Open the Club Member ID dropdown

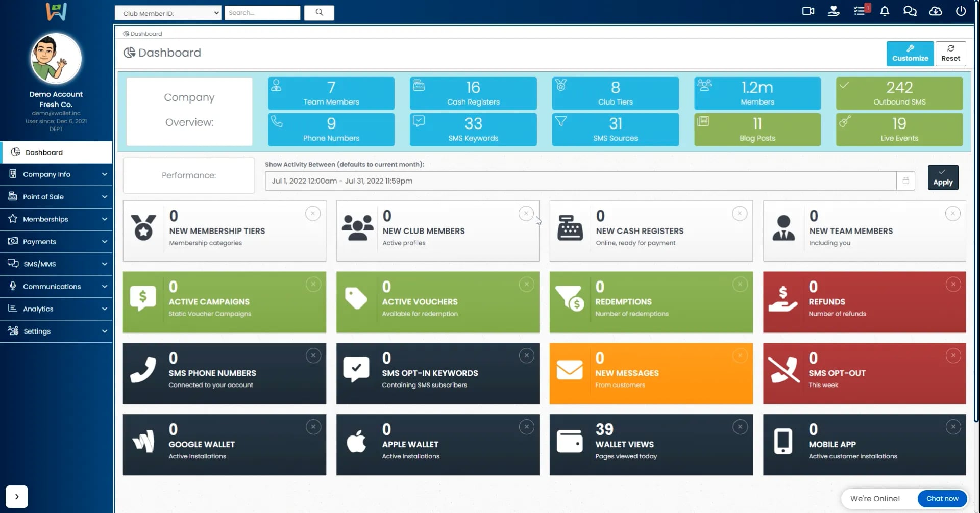(x=168, y=13)
